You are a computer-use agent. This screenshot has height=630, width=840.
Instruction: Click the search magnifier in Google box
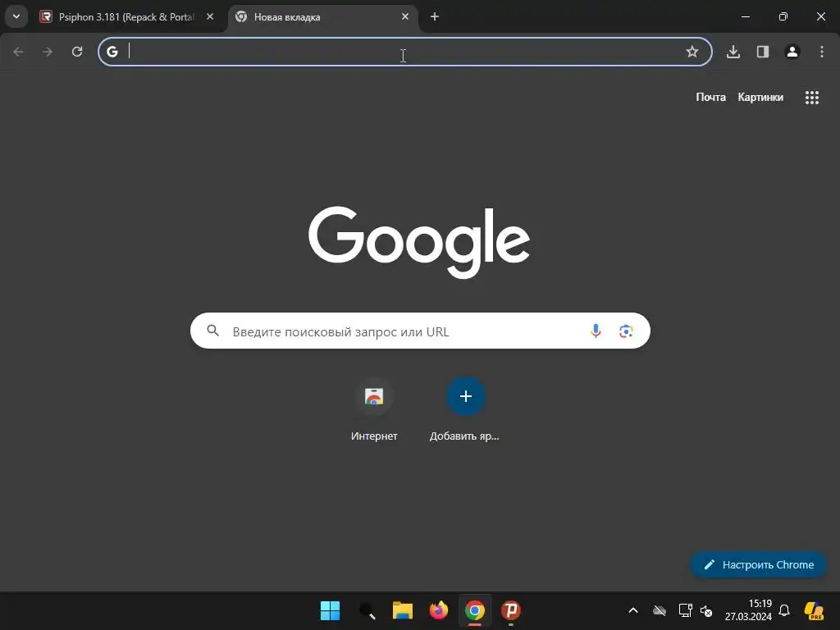[x=212, y=331]
